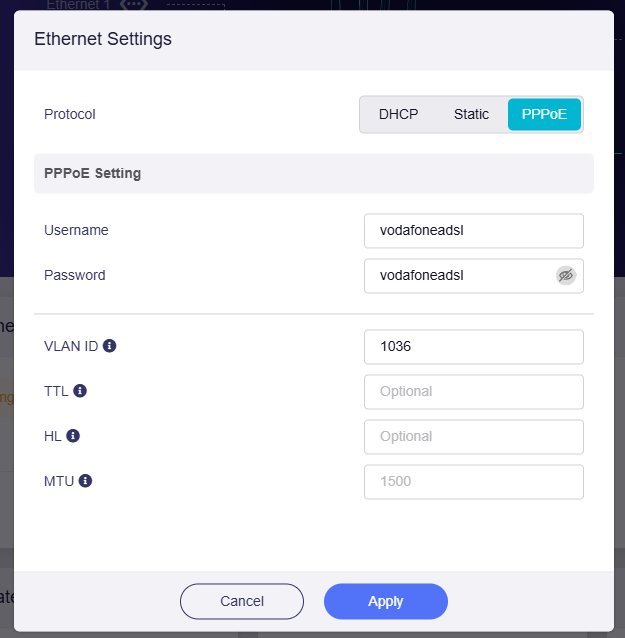
Task: Click the Ethernet Settings dialog title
Action: click(x=103, y=40)
